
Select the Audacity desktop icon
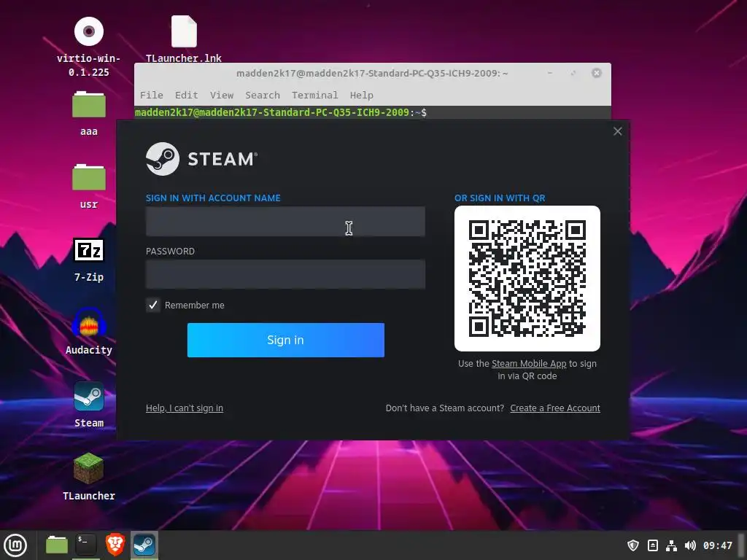coord(88,323)
